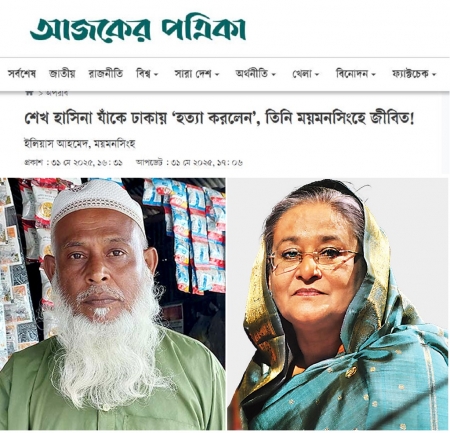450x433 pixels.
Task: Click the শেখ হাসিনা article headline
Action: tap(219, 119)
